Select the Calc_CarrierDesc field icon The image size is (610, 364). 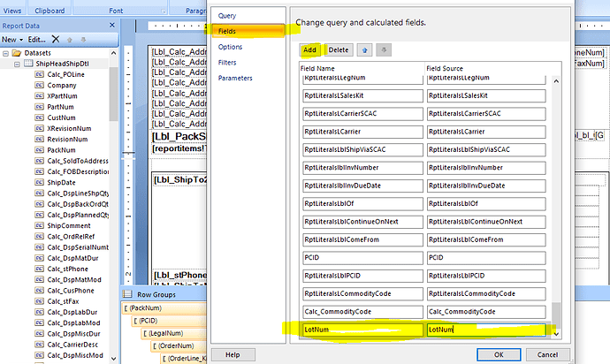point(39,345)
